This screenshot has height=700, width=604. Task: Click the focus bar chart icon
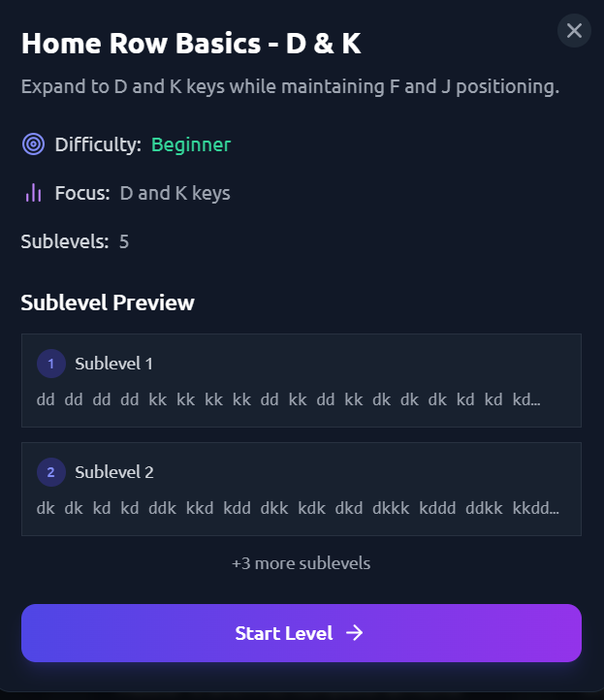[x=33, y=193]
